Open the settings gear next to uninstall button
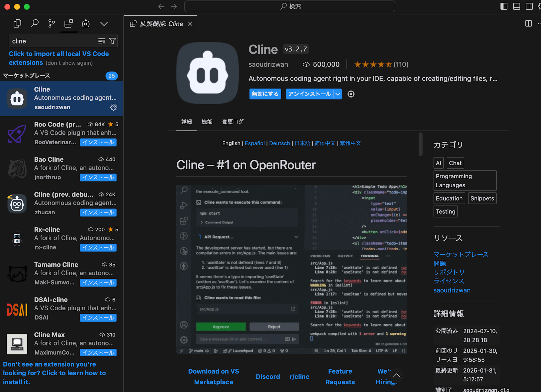This screenshot has height=392, width=541. pyautogui.click(x=351, y=94)
